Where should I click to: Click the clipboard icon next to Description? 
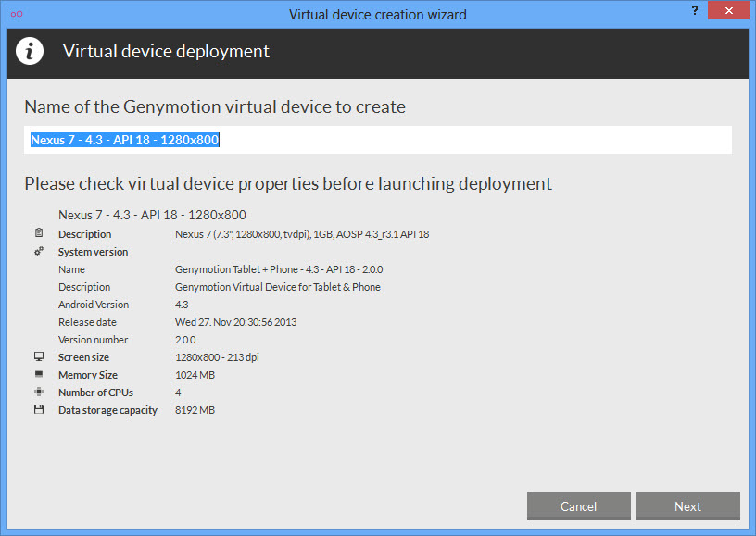[39, 233]
